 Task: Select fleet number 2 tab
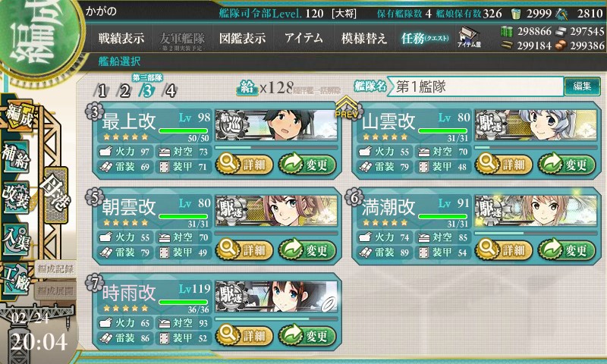(x=124, y=91)
